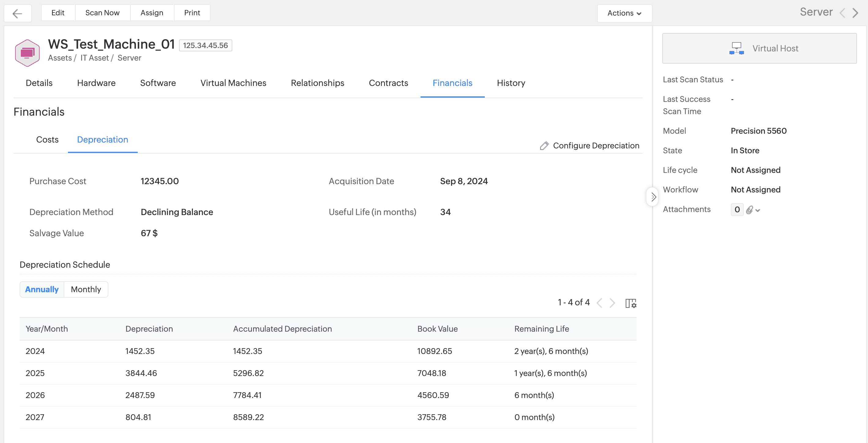Click the attachments paperclip icon
The image size is (868, 443).
(749, 210)
